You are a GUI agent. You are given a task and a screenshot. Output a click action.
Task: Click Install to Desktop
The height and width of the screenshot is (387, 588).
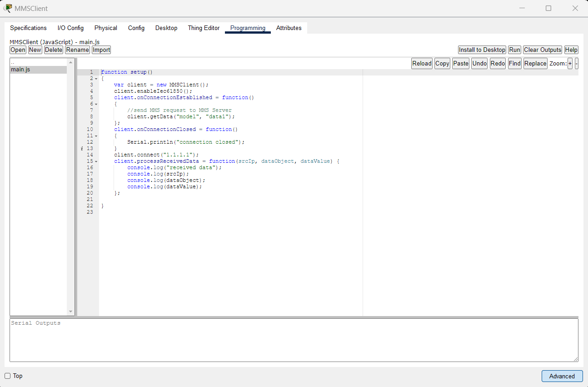pyautogui.click(x=482, y=50)
